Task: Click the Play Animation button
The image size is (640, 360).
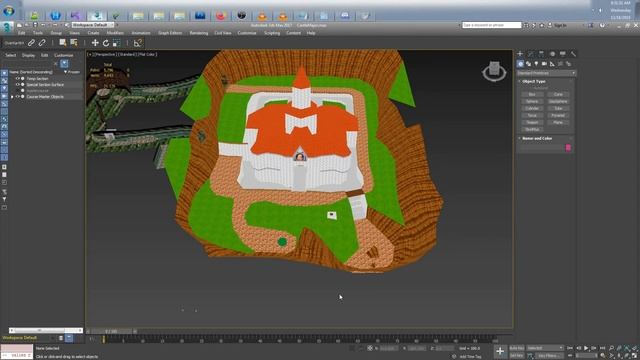Action: [x=586, y=348]
